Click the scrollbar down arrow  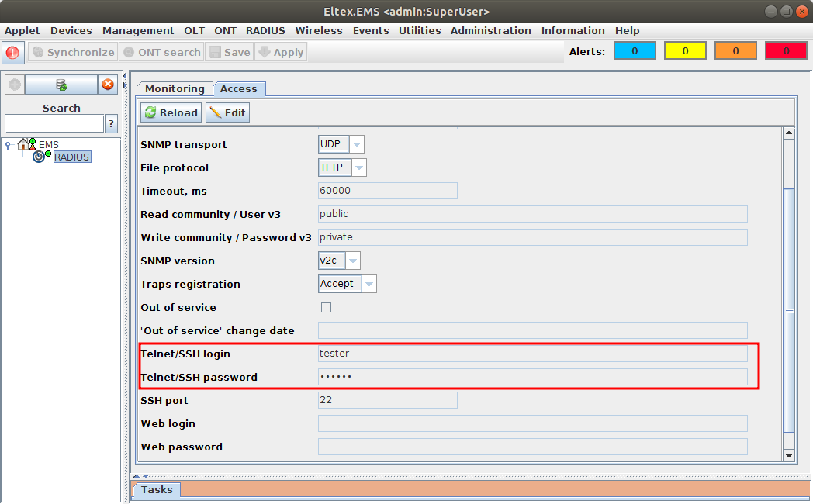(x=789, y=456)
